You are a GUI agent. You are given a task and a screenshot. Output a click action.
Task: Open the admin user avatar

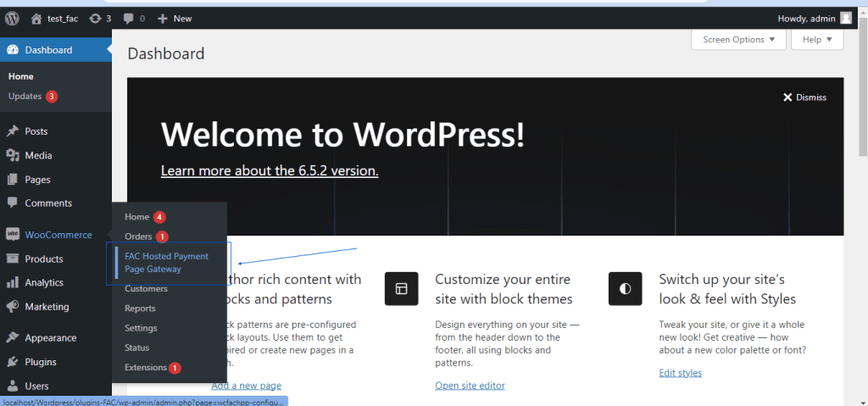click(846, 19)
